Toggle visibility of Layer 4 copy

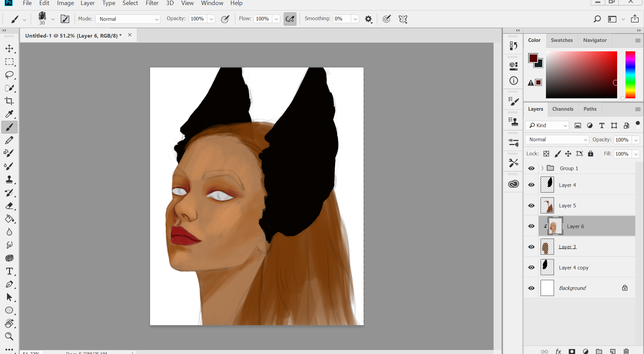tap(531, 267)
